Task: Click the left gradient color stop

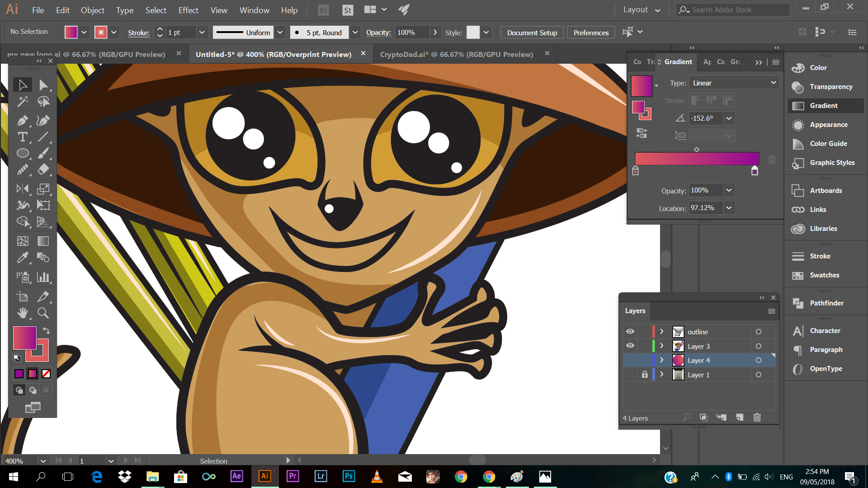Action: point(636,170)
